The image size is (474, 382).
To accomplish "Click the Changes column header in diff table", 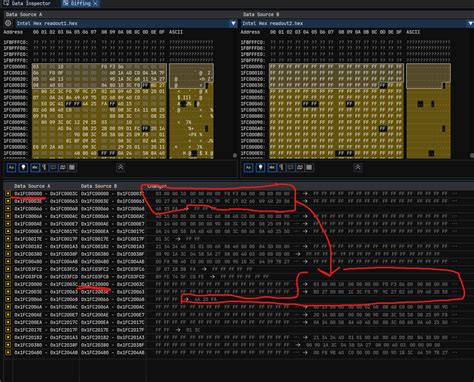I will click(x=157, y=186).
